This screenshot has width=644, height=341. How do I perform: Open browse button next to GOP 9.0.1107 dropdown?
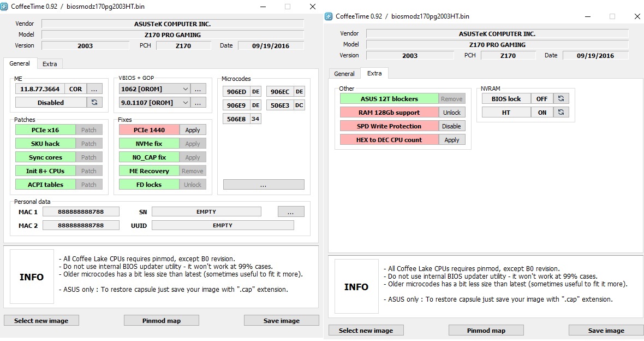click(198, 102)
